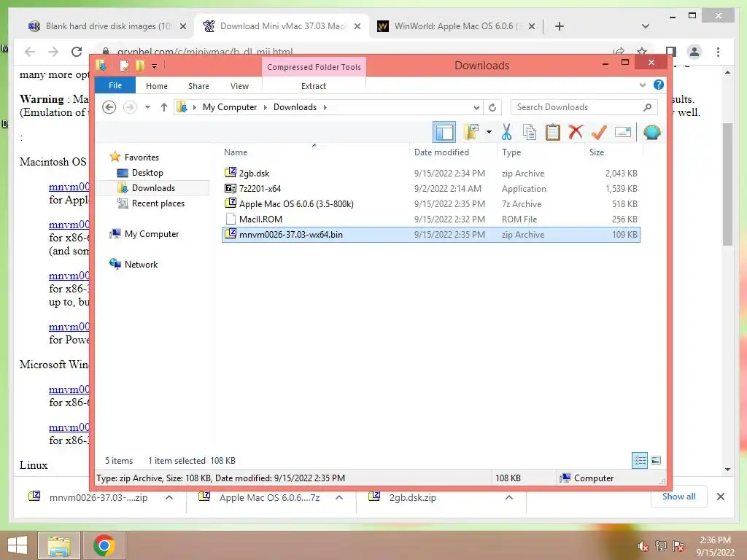This screenshot has height=560, width=747.
Task: Click the Rename icon in toolbar
Action: tap(623, 132)
